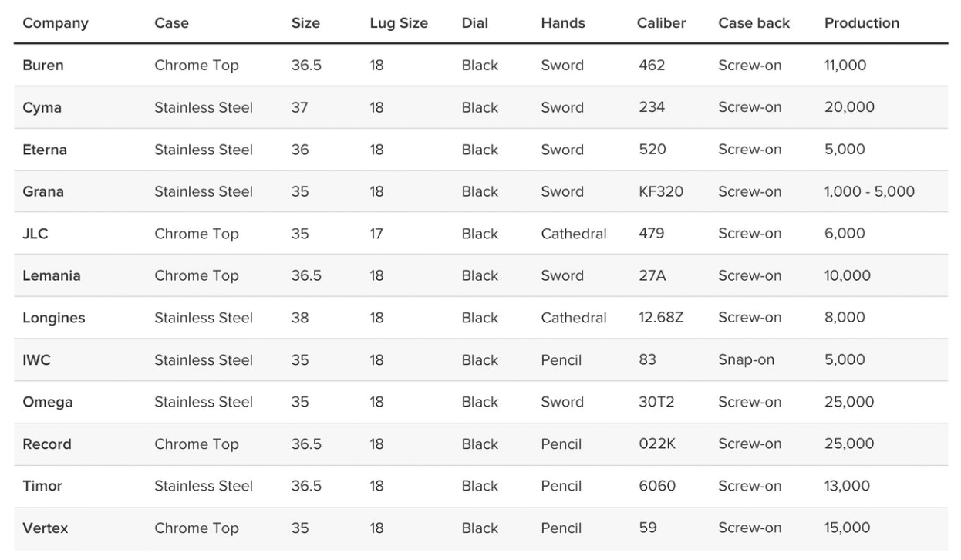Select the JLC company cell

(35, 234)
